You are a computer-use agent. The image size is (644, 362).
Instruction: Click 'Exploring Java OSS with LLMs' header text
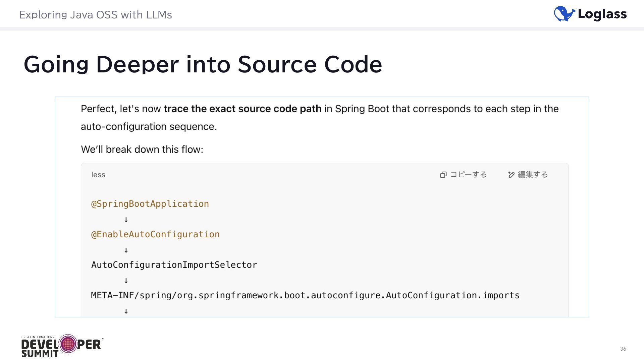95,15
